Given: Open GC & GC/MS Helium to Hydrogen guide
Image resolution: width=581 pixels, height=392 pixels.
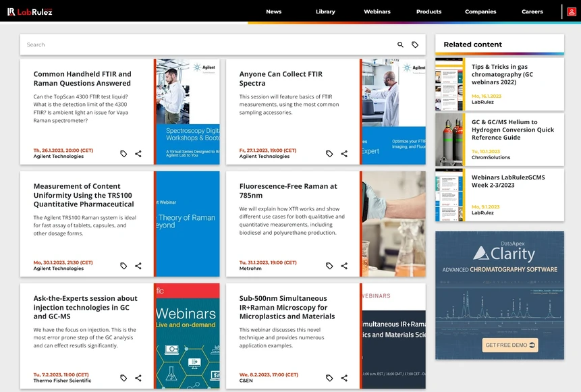Looking at the screenshot, I should coord(512,130).
